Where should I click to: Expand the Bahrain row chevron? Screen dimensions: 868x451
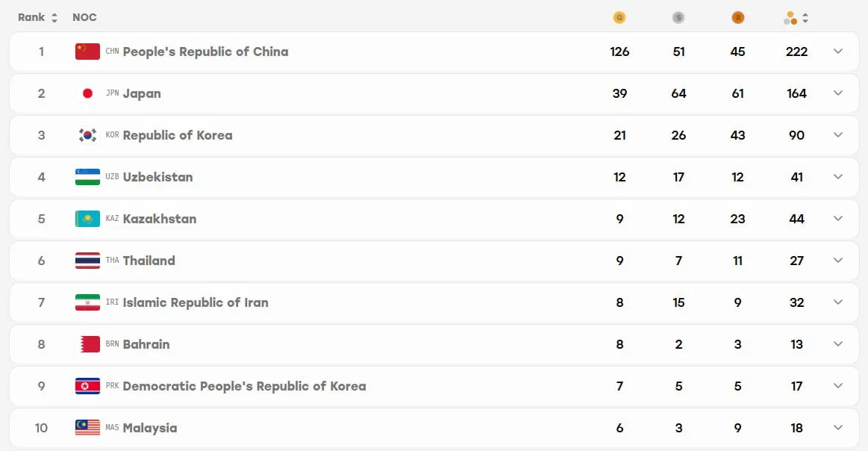[x=838, y=344]
